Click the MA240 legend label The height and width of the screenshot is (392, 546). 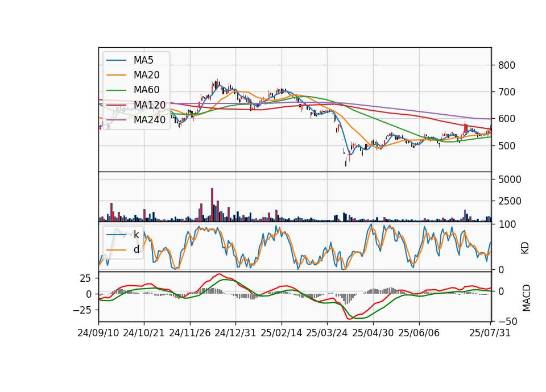pyautogui.click(x=150, y=120)
